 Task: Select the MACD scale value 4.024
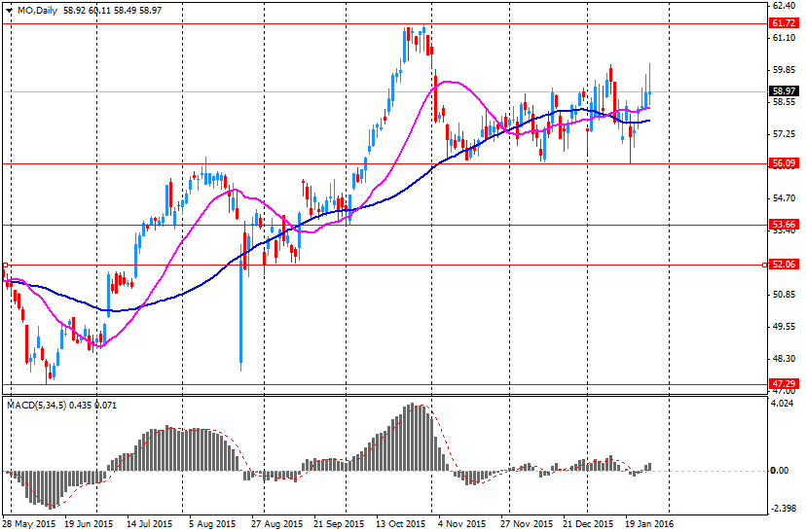784,404
